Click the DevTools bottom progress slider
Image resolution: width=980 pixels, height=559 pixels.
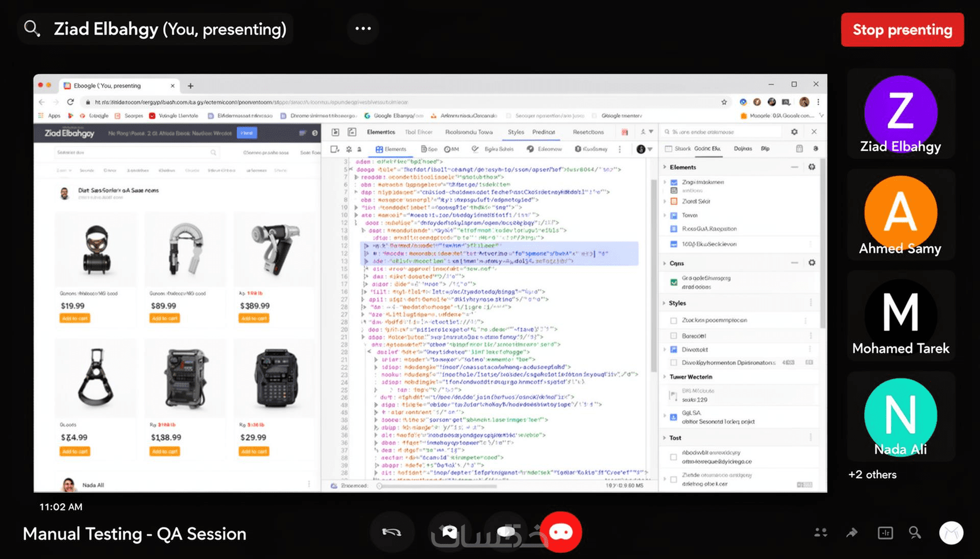[x=438, y=486]
